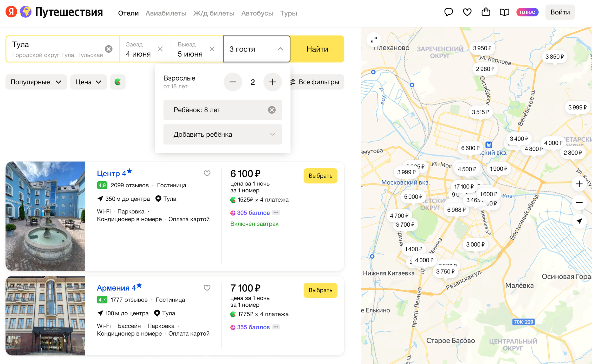This screenshot has height=364, width=592.
Task: Open the Центр 4 blue building photo
Action: 45,216
